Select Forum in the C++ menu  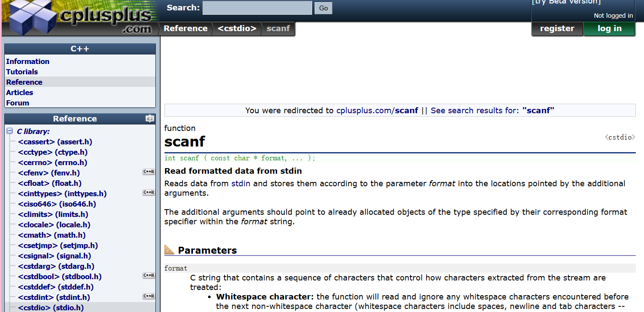[18, 102]
